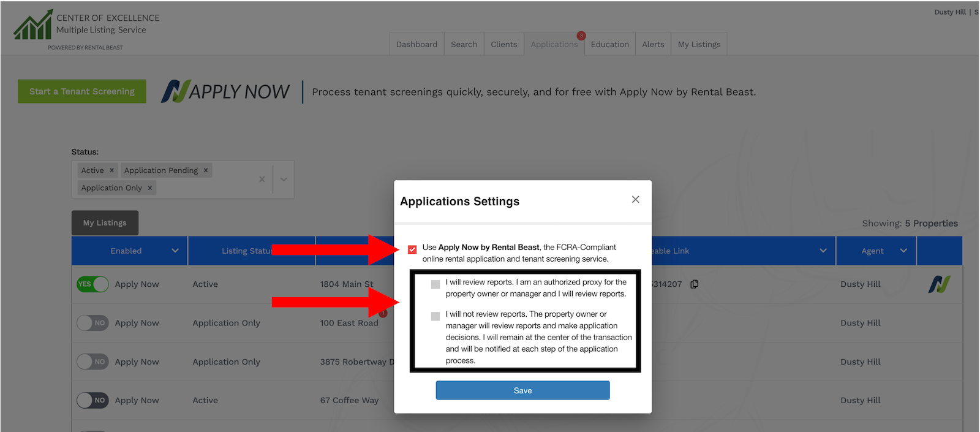Expand the Status filter dropdown arrow
The width and height of the screenshot is (980, 432).
point(284,180)
